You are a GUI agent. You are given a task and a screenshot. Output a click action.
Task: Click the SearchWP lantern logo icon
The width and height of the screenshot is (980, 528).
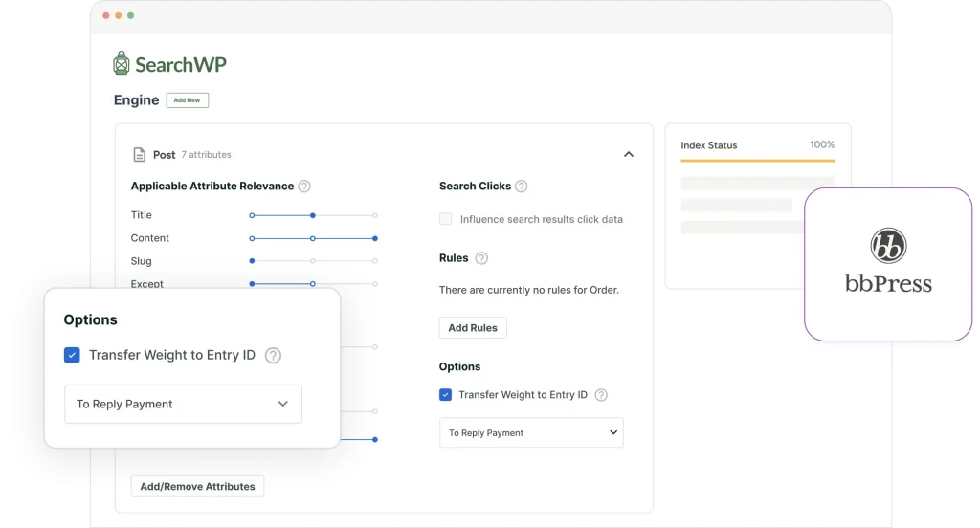pos(122,63)
